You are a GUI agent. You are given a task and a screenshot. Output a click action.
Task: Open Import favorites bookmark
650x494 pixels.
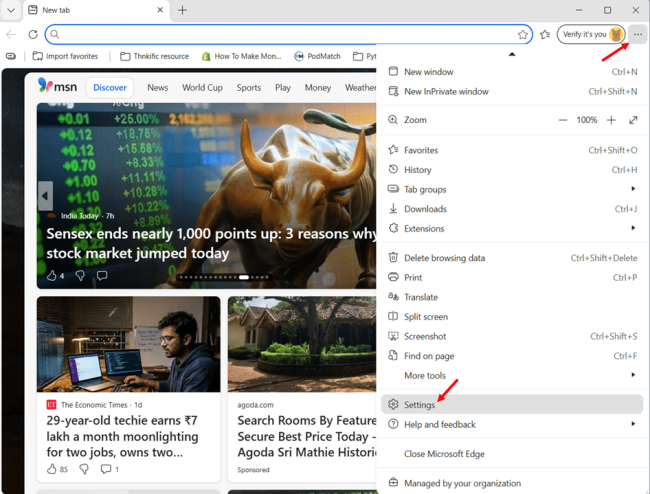(x=65, y=56)
